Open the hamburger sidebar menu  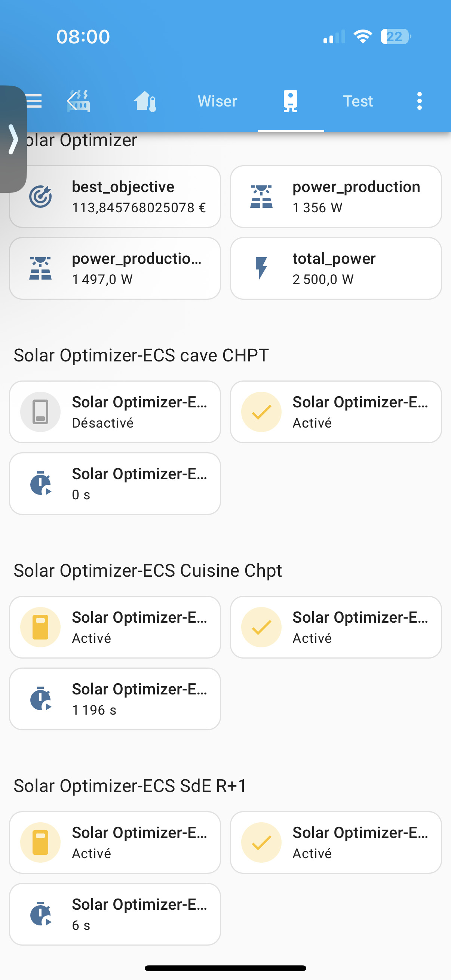(34, 101)
